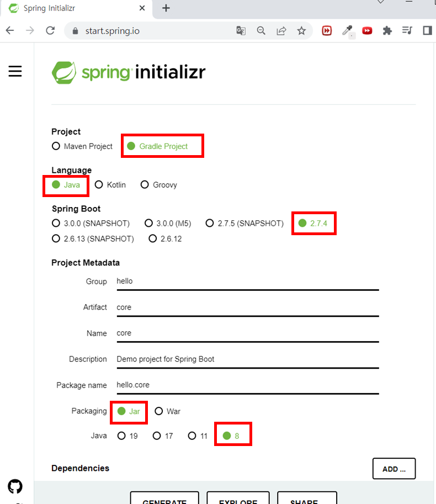
Task: Open a new browser tab
Action: click(x=166, y=8)
